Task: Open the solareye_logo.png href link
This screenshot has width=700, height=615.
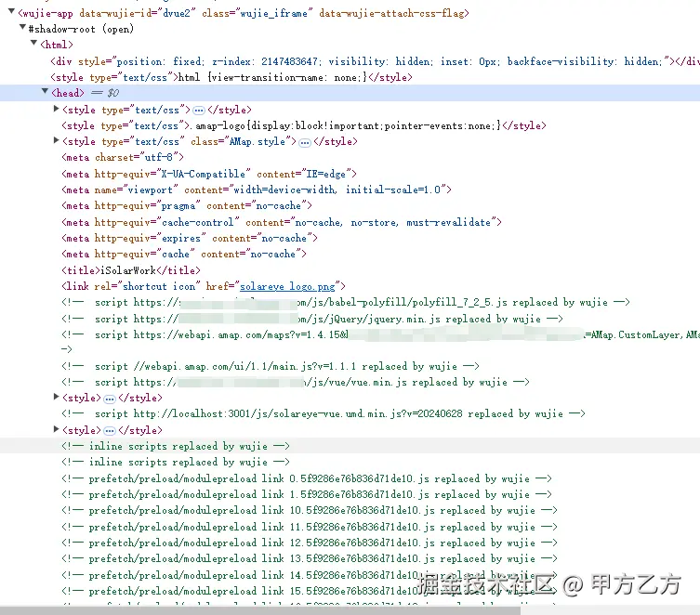Action: click(x=290, y=286)
